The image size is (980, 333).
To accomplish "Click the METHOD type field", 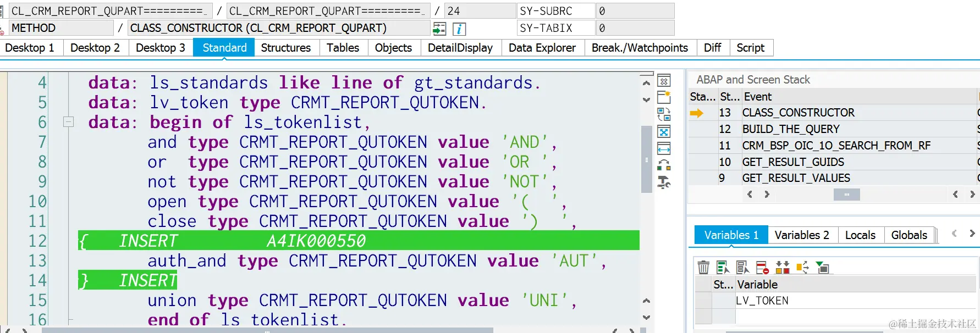I will tap(61, 28).
